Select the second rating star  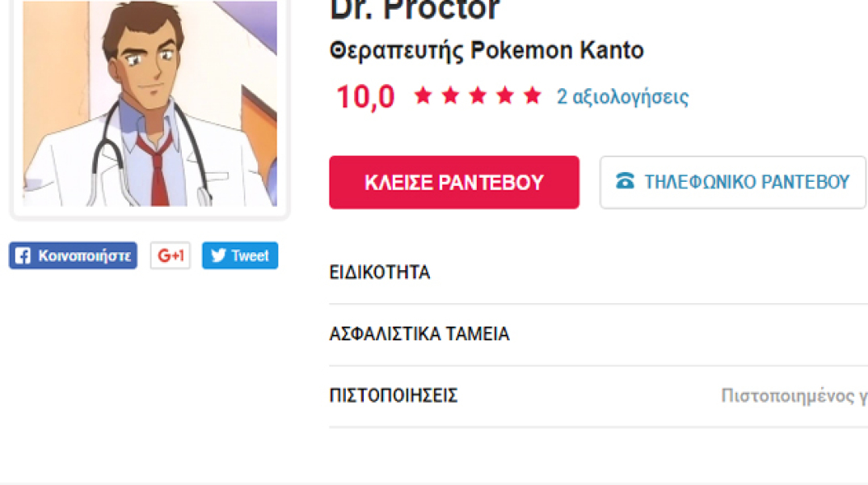point(450,96)
